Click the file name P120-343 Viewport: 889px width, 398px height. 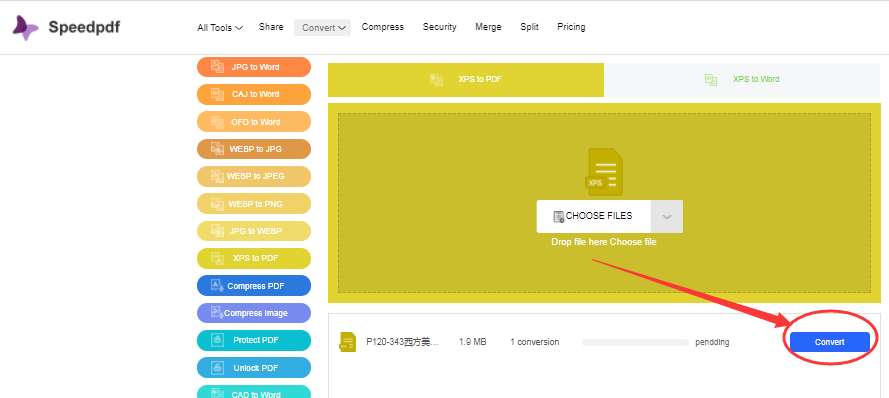pyautogui.click(x=402, y=342)
